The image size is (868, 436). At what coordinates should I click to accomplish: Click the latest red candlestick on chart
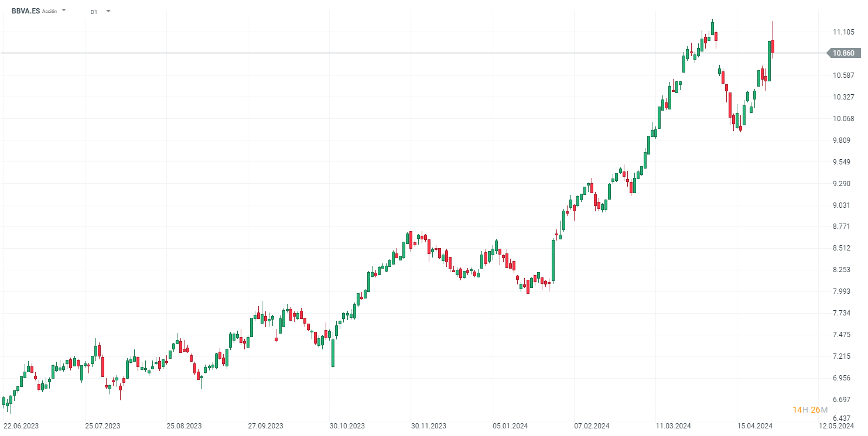click(773, 46)
